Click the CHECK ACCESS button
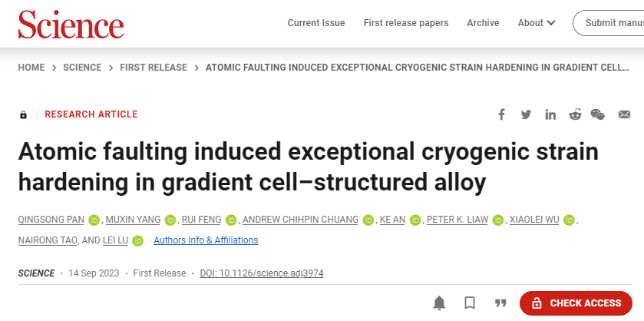This screenshot has height=321, width=644. click(576, 303)
